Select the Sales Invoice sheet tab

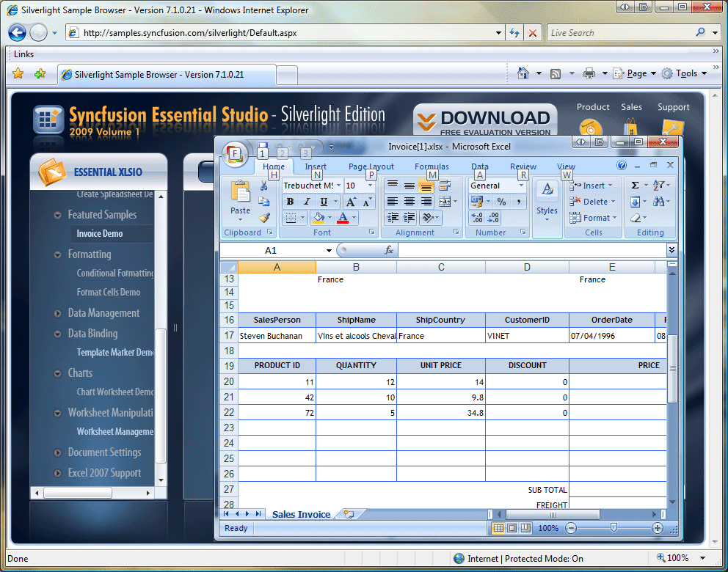(x=301, y=514)
